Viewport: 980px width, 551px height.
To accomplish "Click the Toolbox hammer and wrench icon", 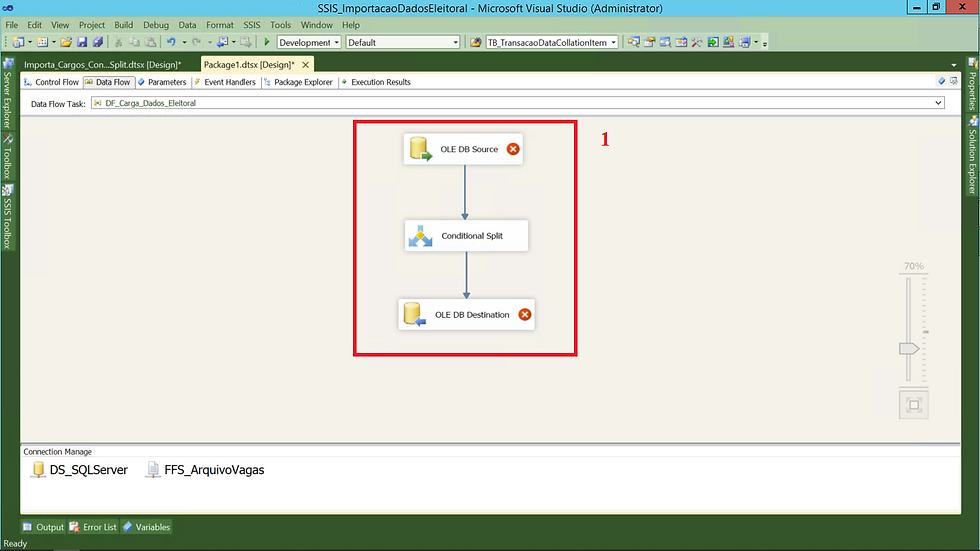I will coord(697,42).
